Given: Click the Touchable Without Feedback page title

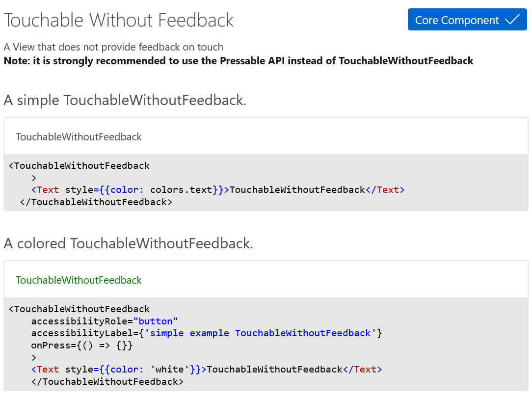Looking at the screenshot, I should point(118,20).
